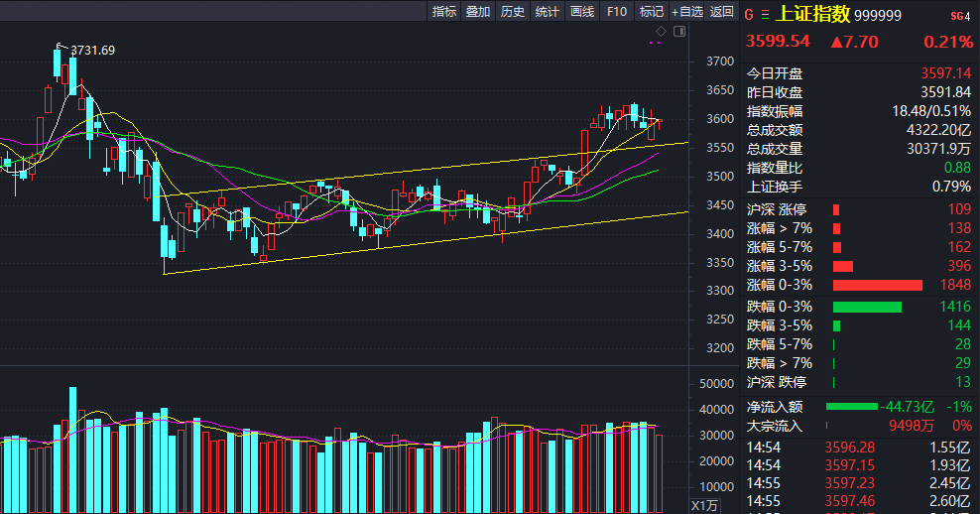Image resolution: width=980 pixels, height=514 pixels.
Task: Click the 上证换手 value 0.79%
Action: [x=951, y=187]
